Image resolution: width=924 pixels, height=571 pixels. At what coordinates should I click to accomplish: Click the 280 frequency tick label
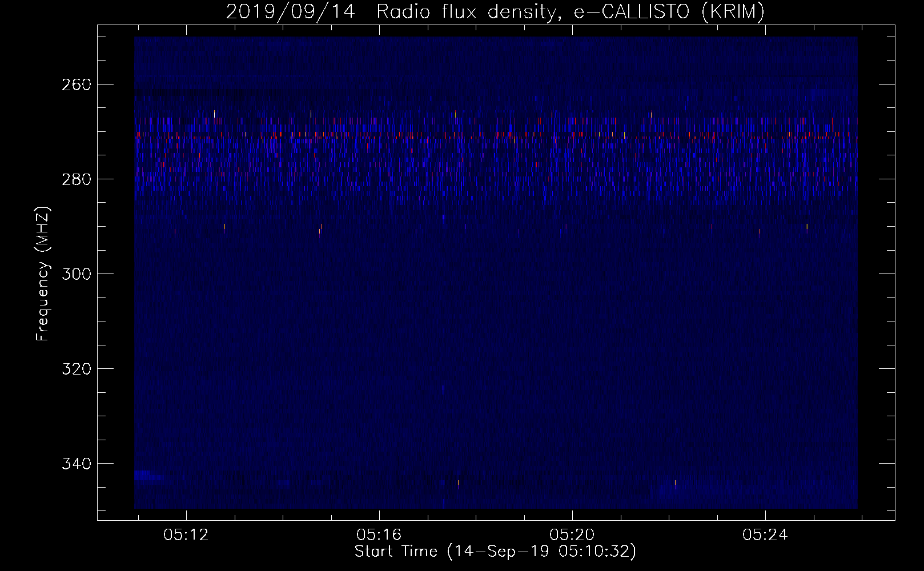pyautogui.click(x=76, y=179)
